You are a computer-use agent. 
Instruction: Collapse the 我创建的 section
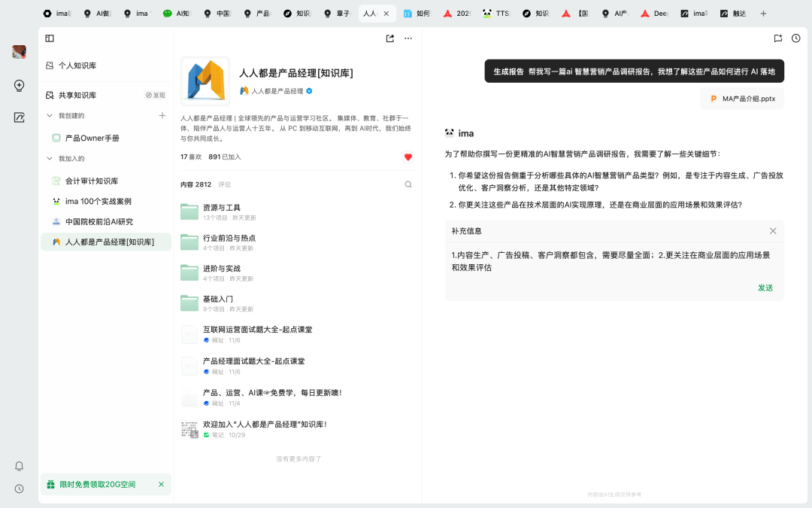click(x=50, y=116)
